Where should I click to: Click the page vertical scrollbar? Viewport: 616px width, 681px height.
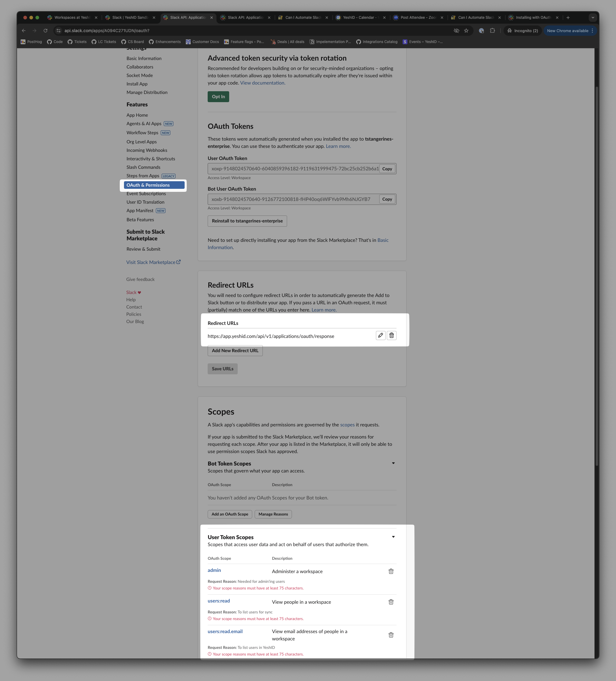coord(597,276)
